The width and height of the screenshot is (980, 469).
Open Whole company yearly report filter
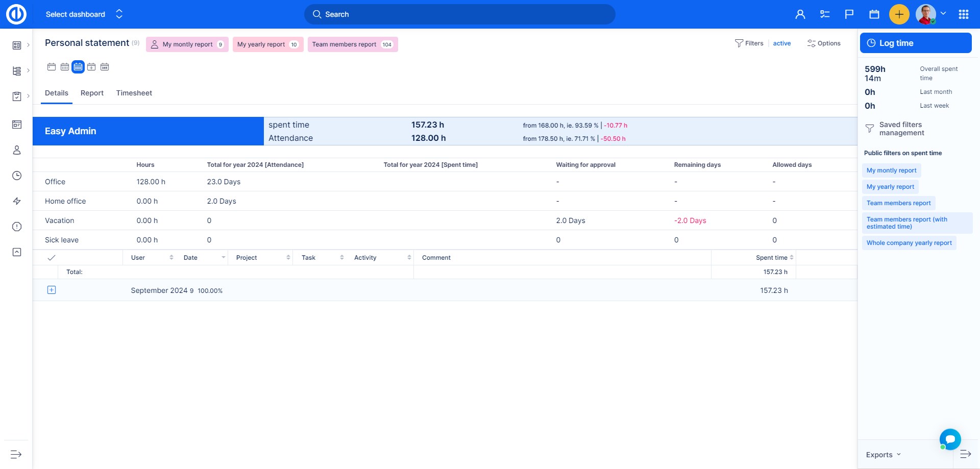point(909,243)
